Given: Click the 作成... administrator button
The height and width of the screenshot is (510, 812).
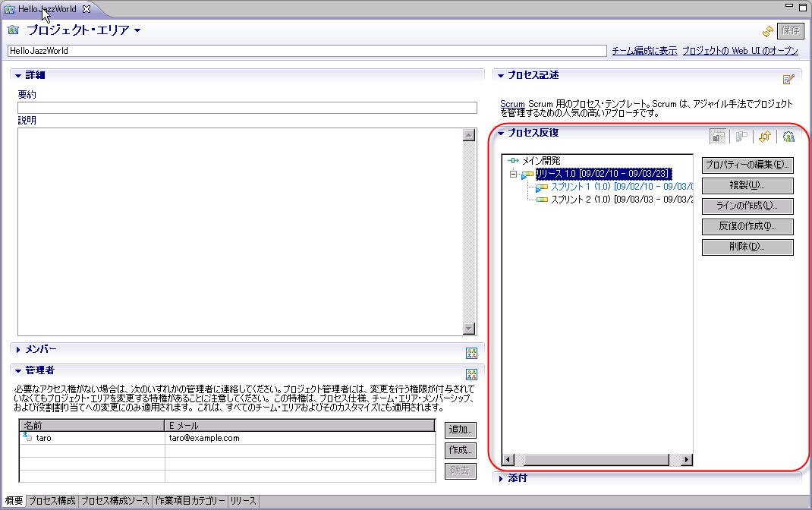Looking at the screenshot, I should pos(460,450).
